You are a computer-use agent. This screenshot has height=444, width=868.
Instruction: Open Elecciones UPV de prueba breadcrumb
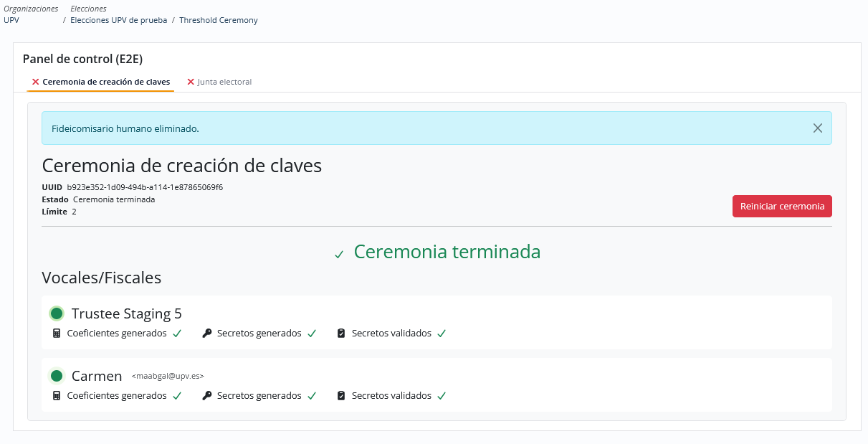[x=118, y=20]
